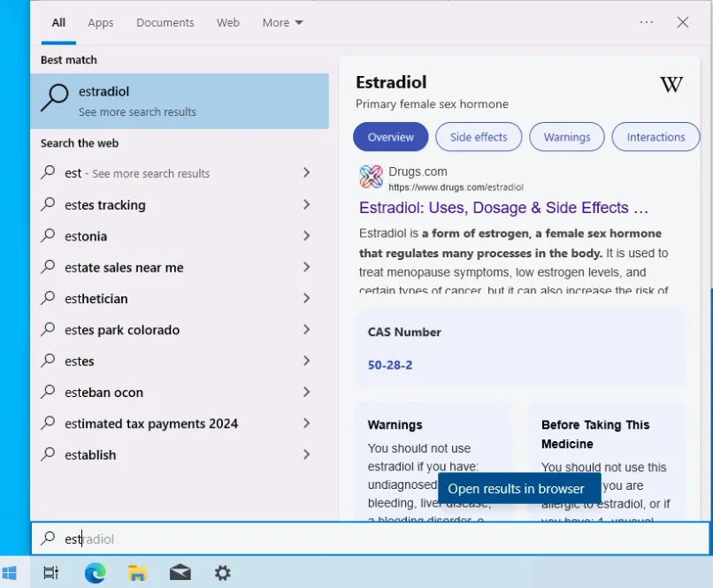This screenshot has width=713, height=588.
Task: Click into the search text box
Action: pos(370,538)
